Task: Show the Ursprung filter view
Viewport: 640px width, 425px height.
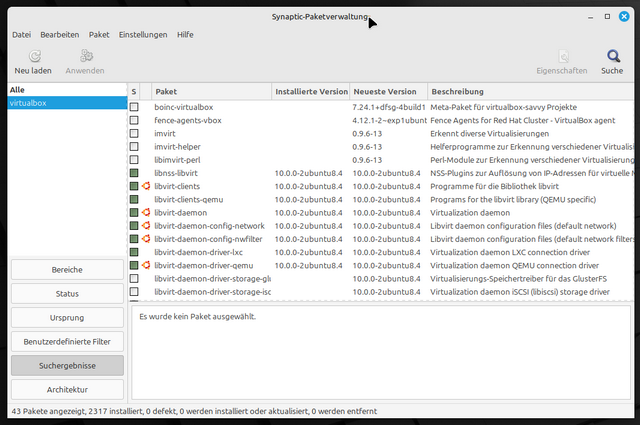Action: (67, 318)
